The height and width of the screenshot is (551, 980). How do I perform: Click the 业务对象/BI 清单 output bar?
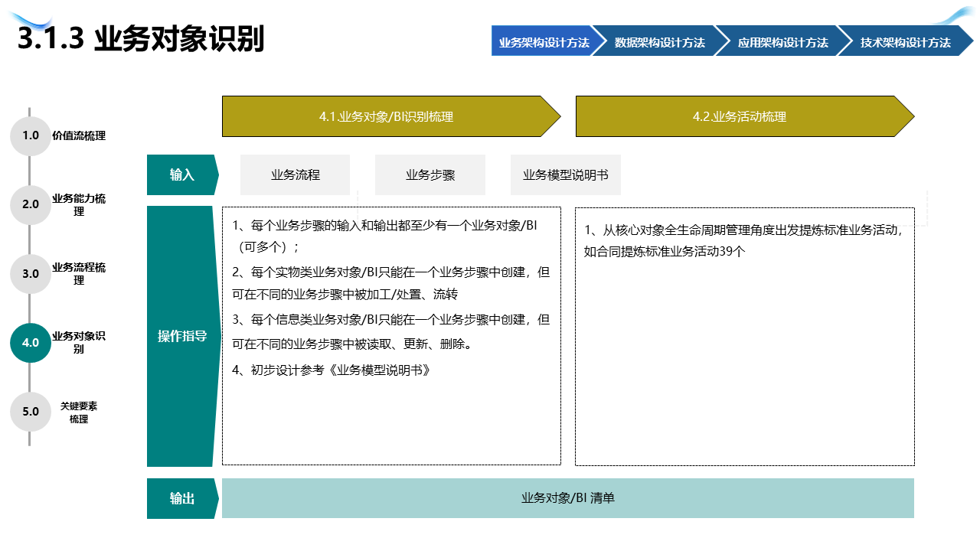point(568,498)
